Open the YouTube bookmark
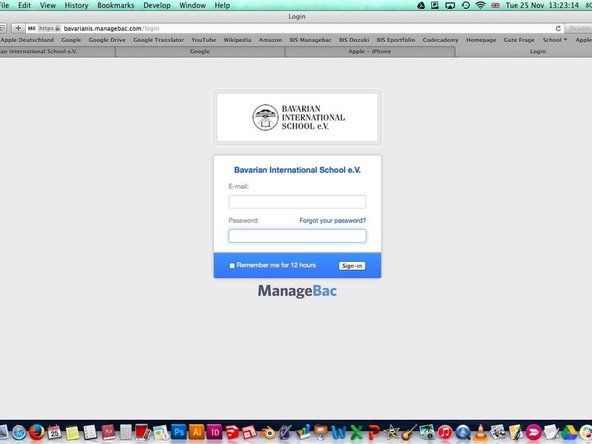 [204, 40]
